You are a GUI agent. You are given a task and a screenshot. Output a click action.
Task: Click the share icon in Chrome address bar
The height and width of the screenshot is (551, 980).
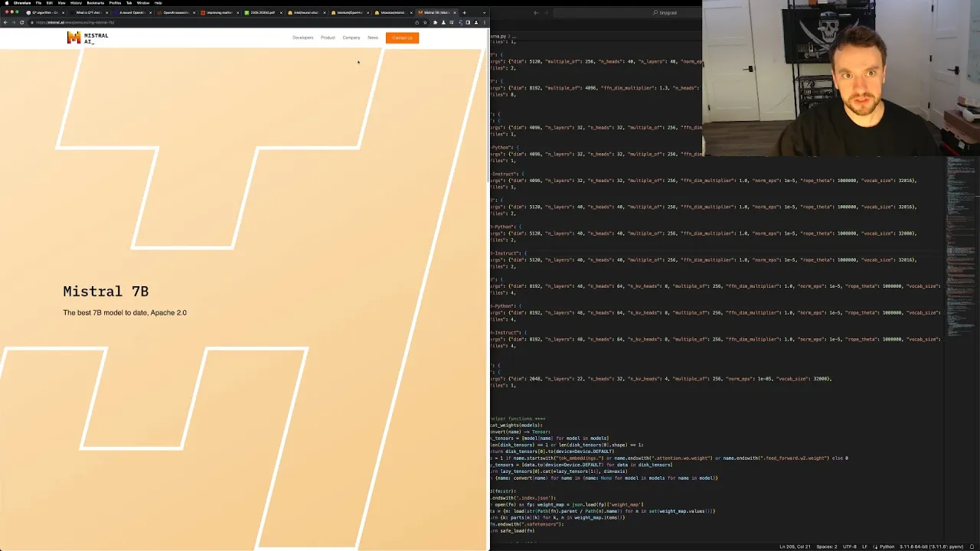417,22
